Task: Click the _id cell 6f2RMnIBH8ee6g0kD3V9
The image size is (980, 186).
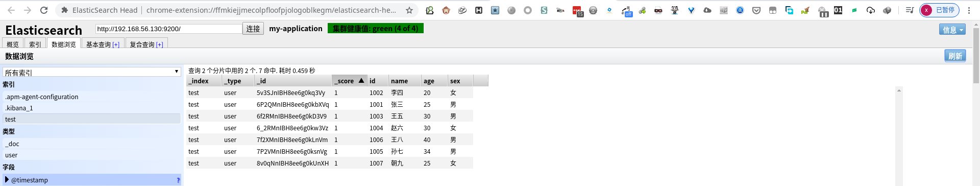Action: [x=291, y=116]
